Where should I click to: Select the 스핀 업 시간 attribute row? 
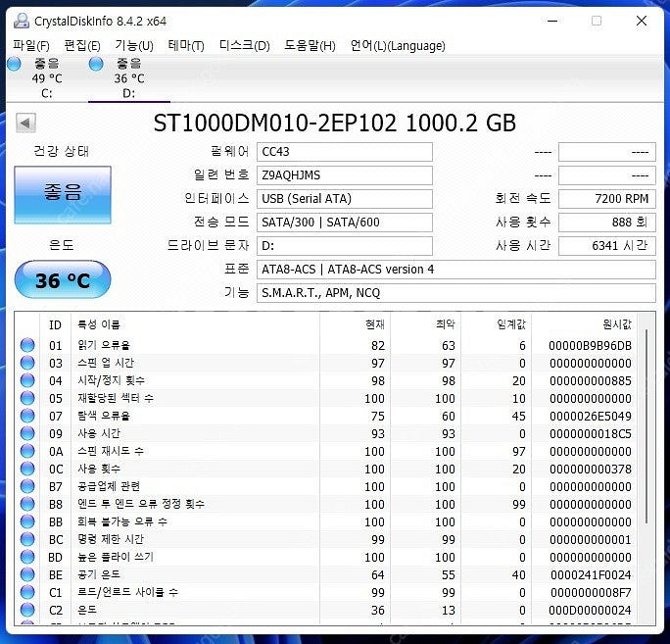click(x=327, y=363)
